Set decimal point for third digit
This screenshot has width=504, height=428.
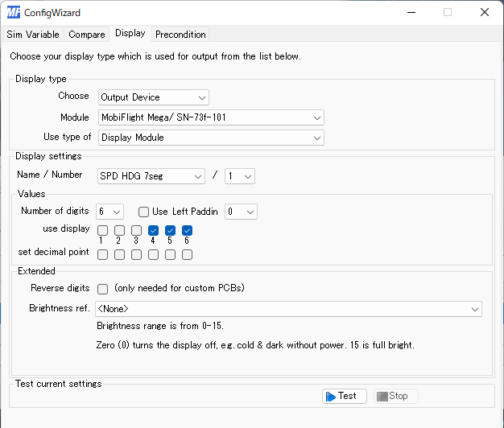tap(136, 254)
